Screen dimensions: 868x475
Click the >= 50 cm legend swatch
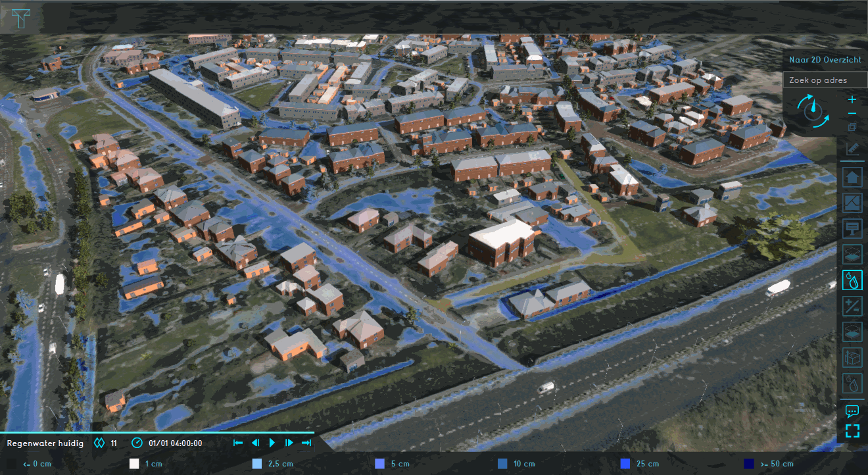(748, 464)
